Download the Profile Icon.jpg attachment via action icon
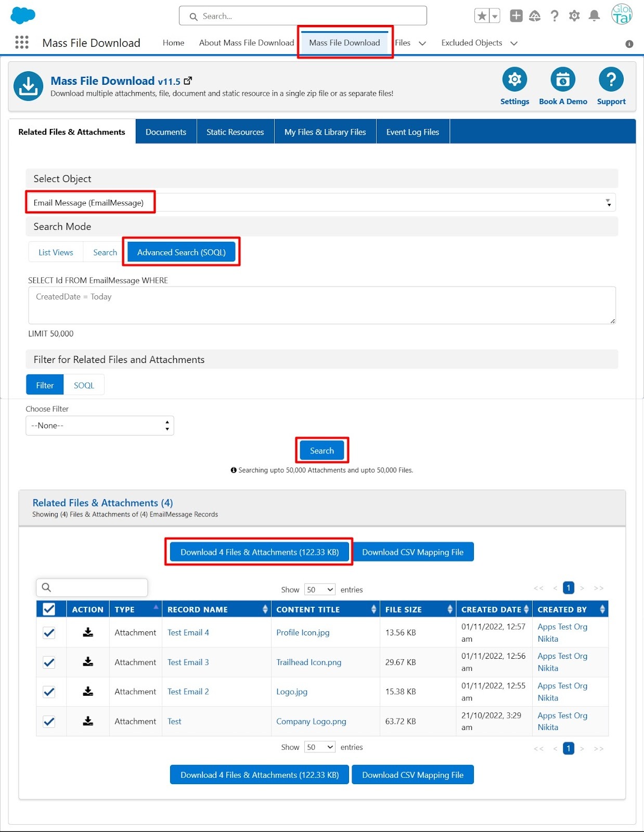This screenshot has width=644, height=832. pos(88,632)
